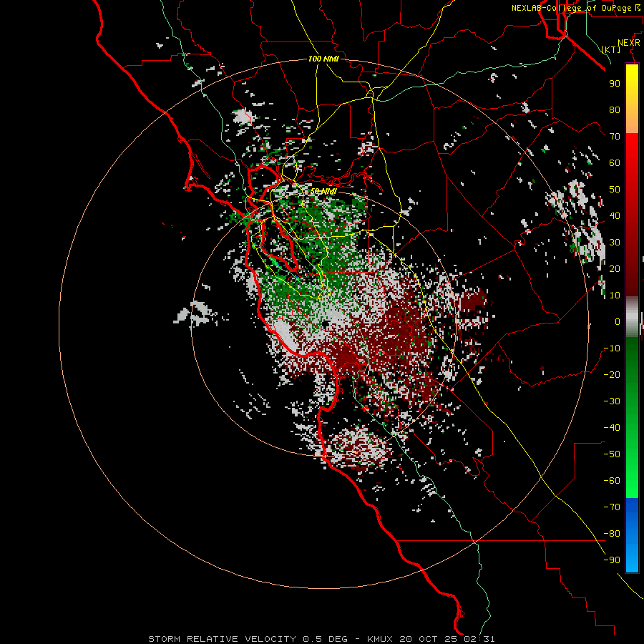The width and height of the screenshot is (644, 644).
Task: Click the positive 30 scale value
Action: point(615,243)
